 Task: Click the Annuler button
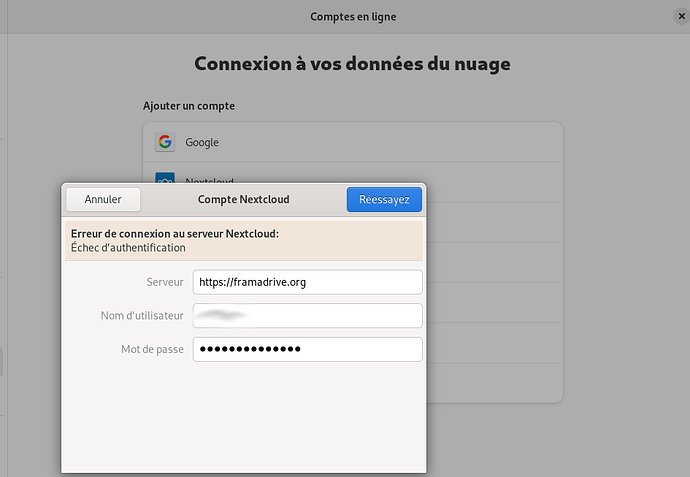103,199
